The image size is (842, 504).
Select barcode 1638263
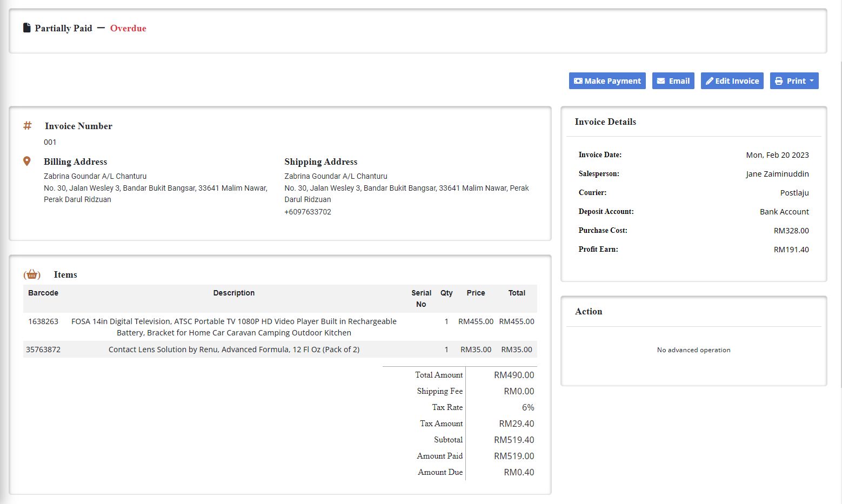(43, 321)
